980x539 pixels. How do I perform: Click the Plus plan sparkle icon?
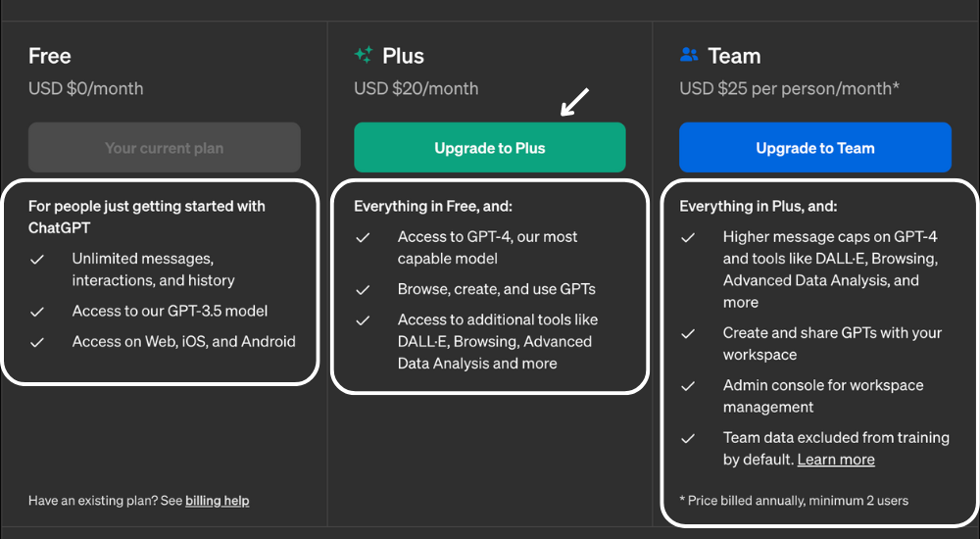(x=364, y=55)
